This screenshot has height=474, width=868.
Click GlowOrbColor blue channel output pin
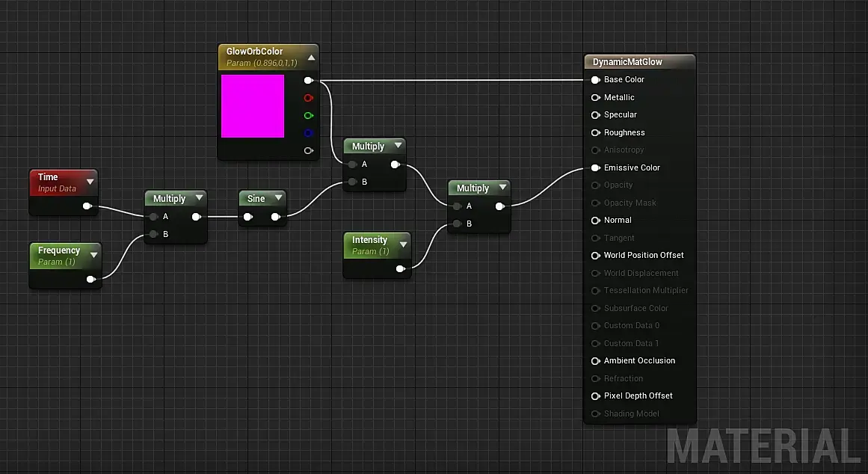308,133
